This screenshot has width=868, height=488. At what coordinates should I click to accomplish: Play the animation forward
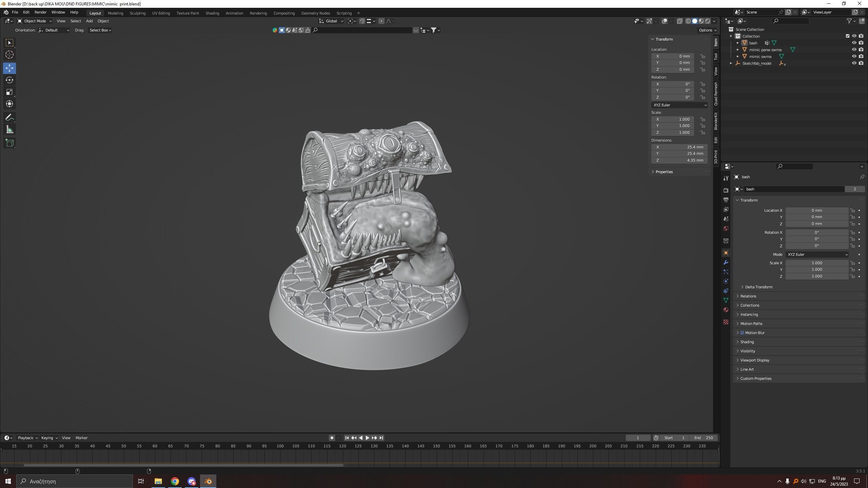(367, 438)
